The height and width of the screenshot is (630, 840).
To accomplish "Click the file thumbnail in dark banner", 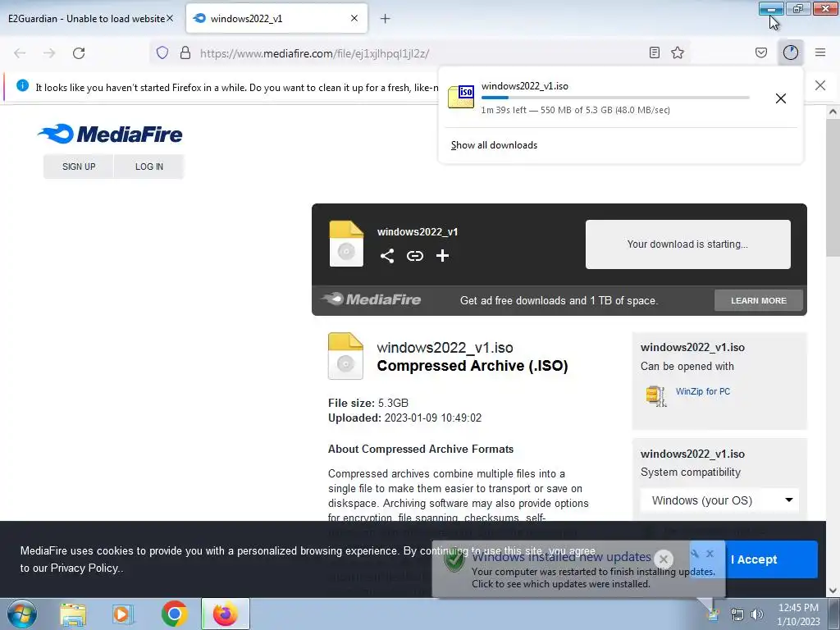I will click(x=346, y=244).
